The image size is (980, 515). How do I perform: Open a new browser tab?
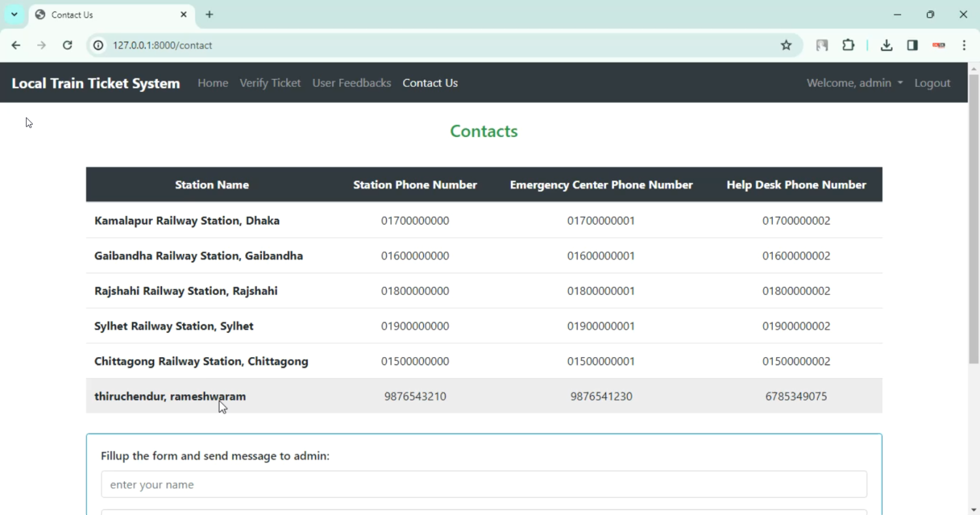point(209,14)
